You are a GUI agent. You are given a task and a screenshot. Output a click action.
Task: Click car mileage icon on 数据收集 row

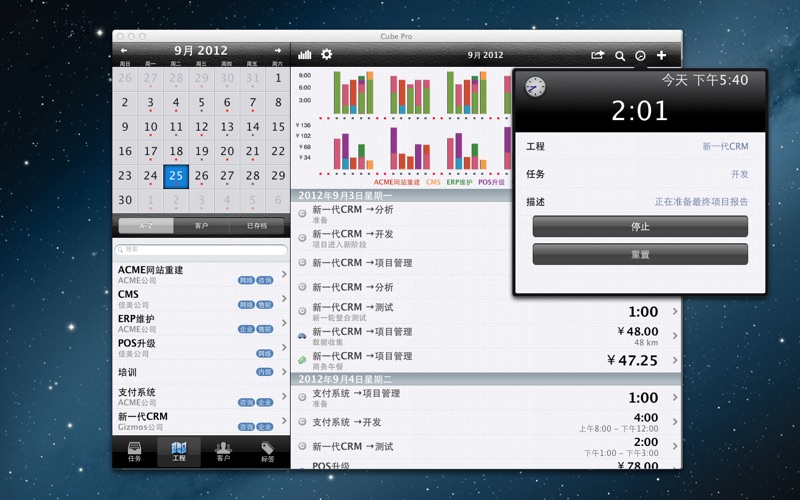tap(302, 336)
